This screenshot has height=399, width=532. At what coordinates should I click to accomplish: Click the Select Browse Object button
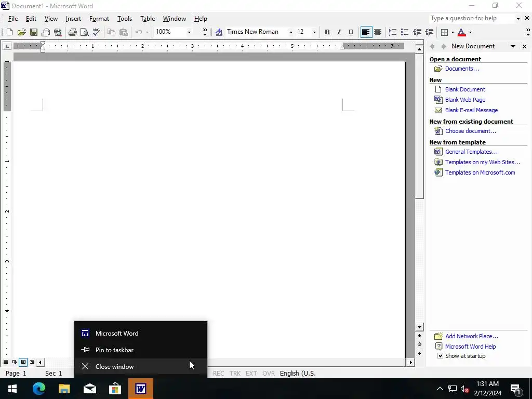419,344
